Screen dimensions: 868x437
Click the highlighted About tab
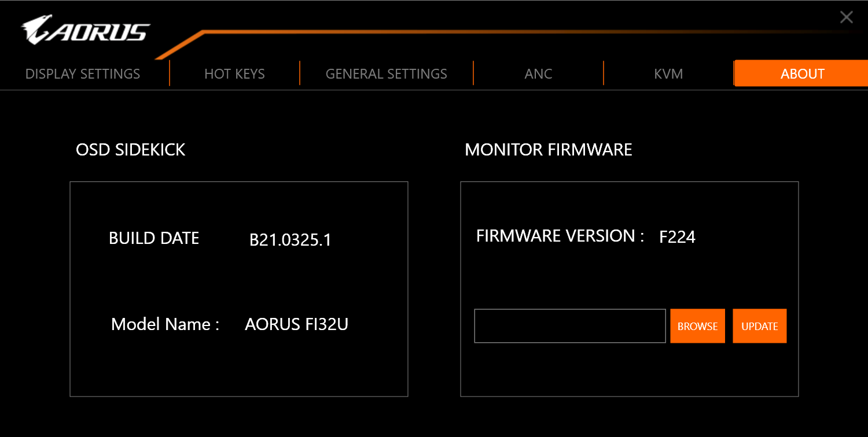(802, 74)
